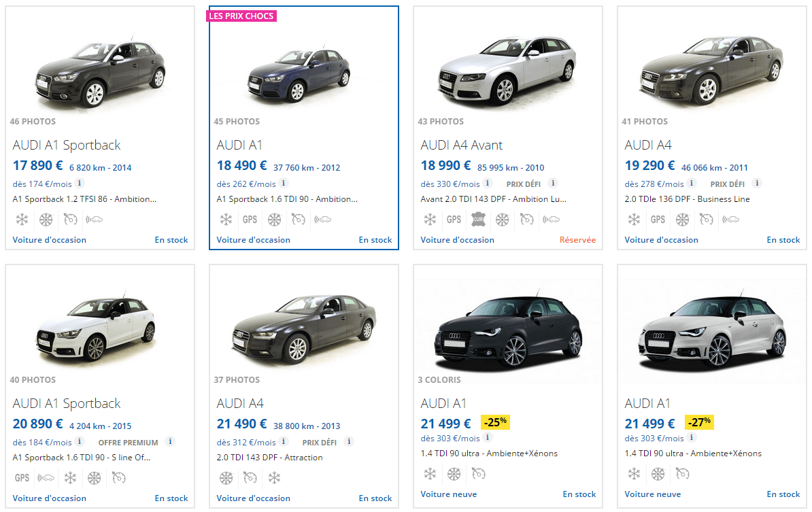This screenshot has width=812, height=512.
Task: Click the -25% discount badge on Audi A1
Action: coord(494,422)
